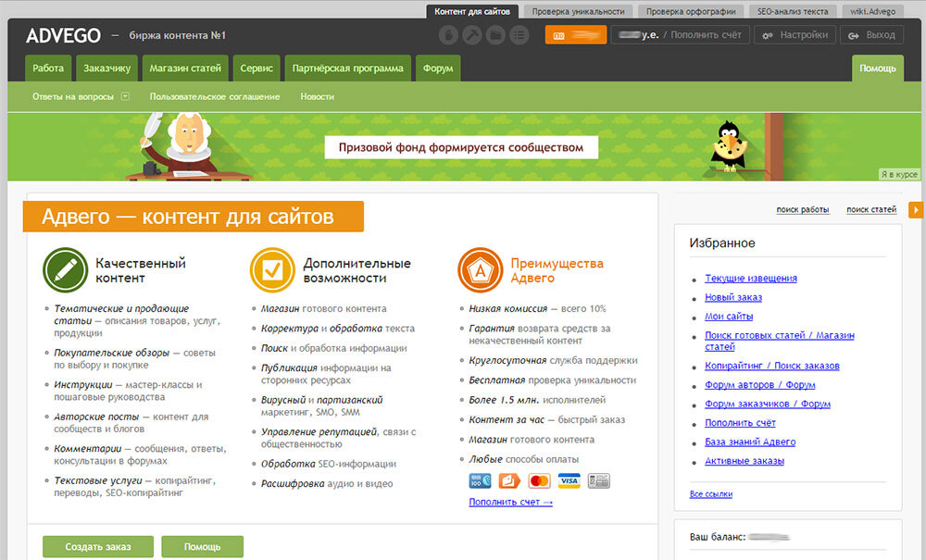This screenshot has width=926, height=560.
Task: Click the Ваш баланс text
Action: pos(718,537)
